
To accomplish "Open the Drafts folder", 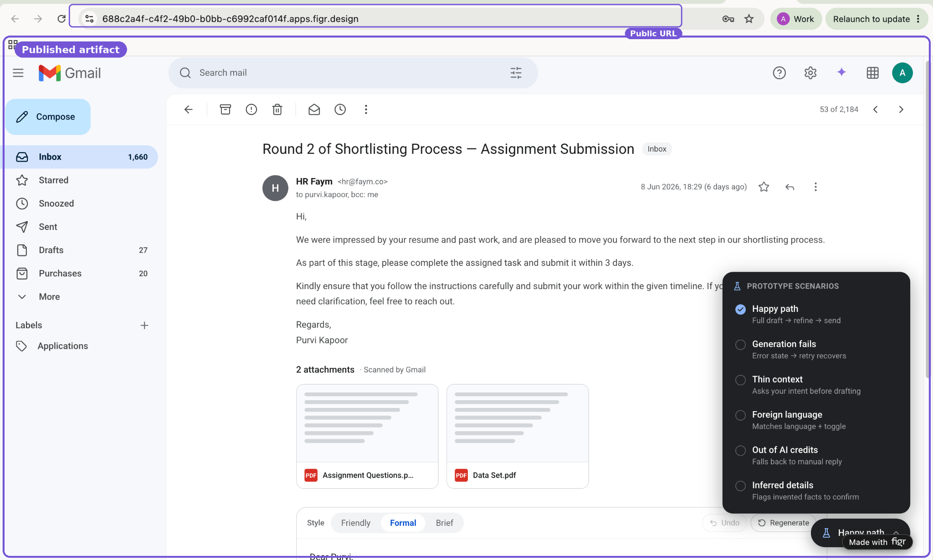I will 80,250.
